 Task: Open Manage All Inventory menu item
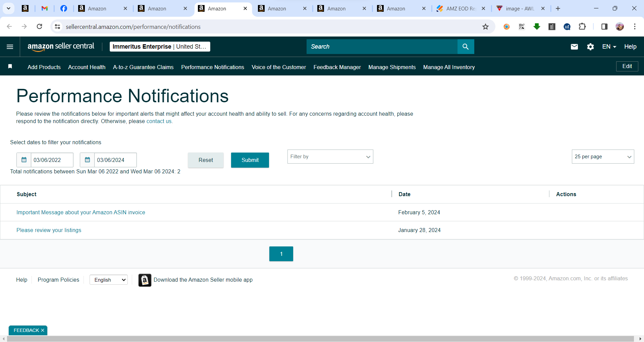point(449,67)
